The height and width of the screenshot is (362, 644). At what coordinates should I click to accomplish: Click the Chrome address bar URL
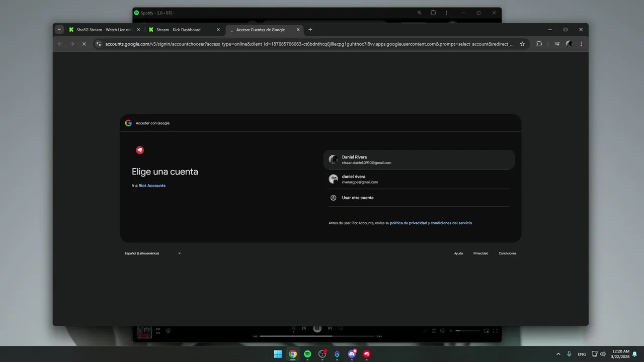(309, 44)
